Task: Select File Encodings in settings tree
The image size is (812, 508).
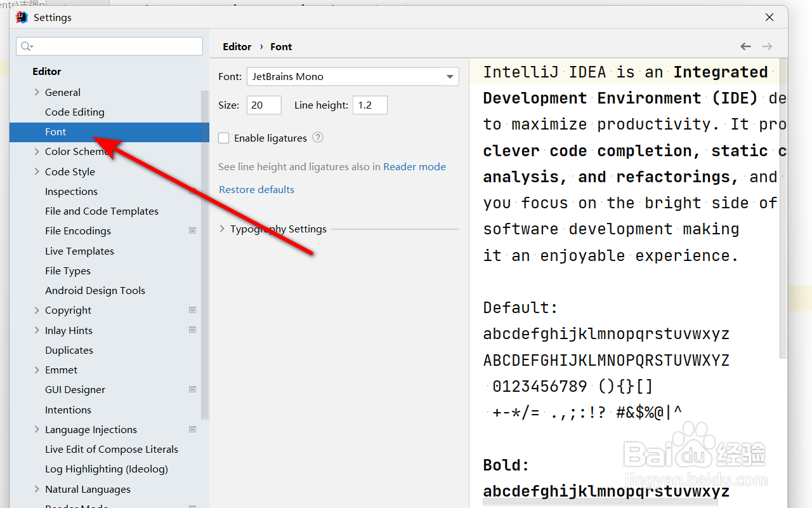Action: (x=78, y=231)
